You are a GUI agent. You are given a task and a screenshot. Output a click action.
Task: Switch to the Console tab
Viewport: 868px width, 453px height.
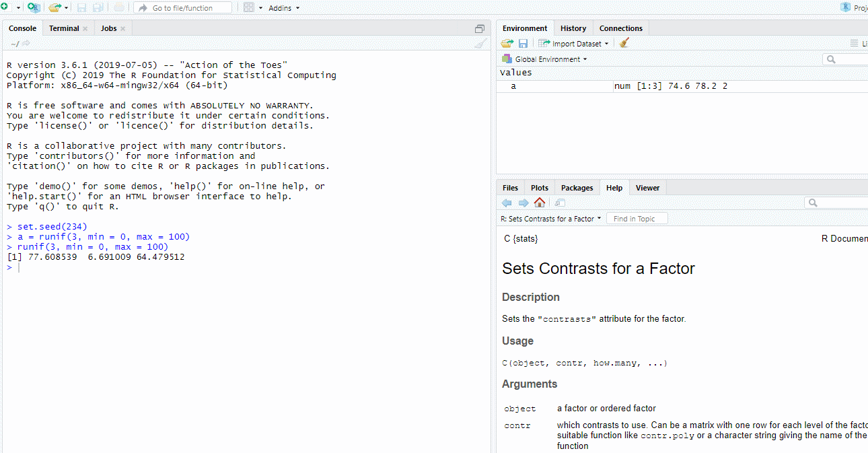[22, 28]
